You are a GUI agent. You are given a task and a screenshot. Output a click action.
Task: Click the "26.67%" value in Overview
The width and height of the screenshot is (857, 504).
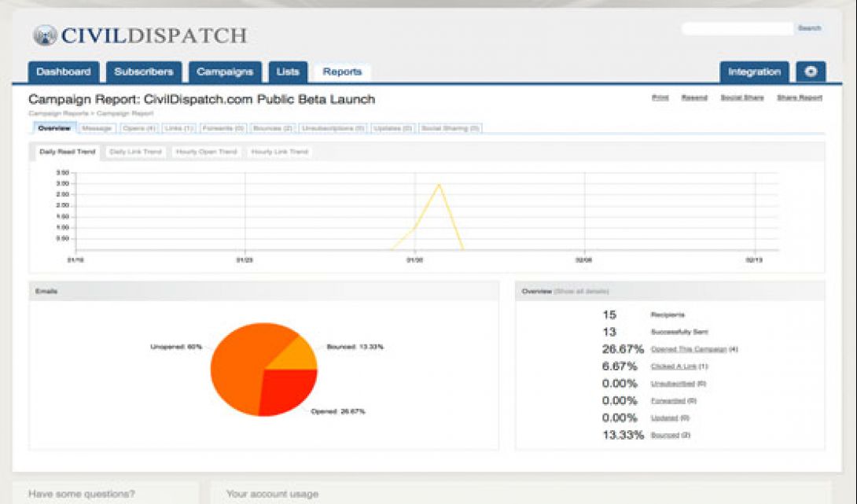(x=623, y=349)
